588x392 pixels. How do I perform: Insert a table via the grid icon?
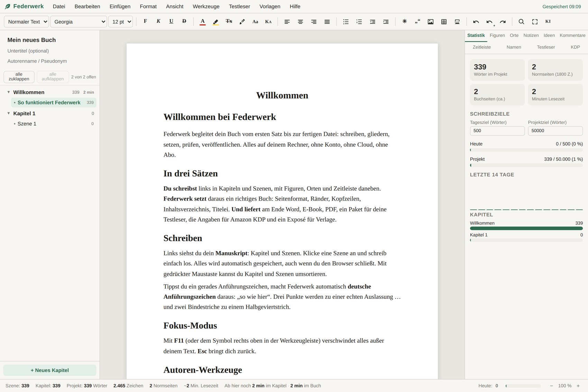point(444,21)
